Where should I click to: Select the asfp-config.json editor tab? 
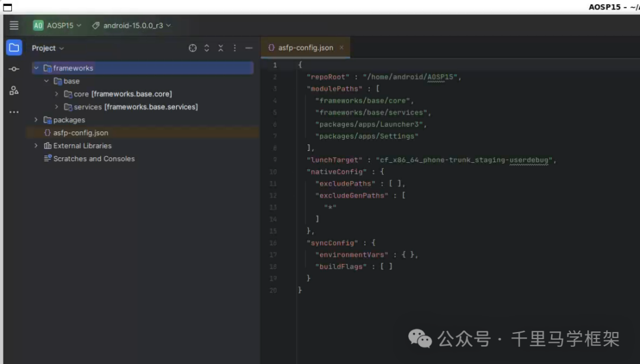point(305,48)
